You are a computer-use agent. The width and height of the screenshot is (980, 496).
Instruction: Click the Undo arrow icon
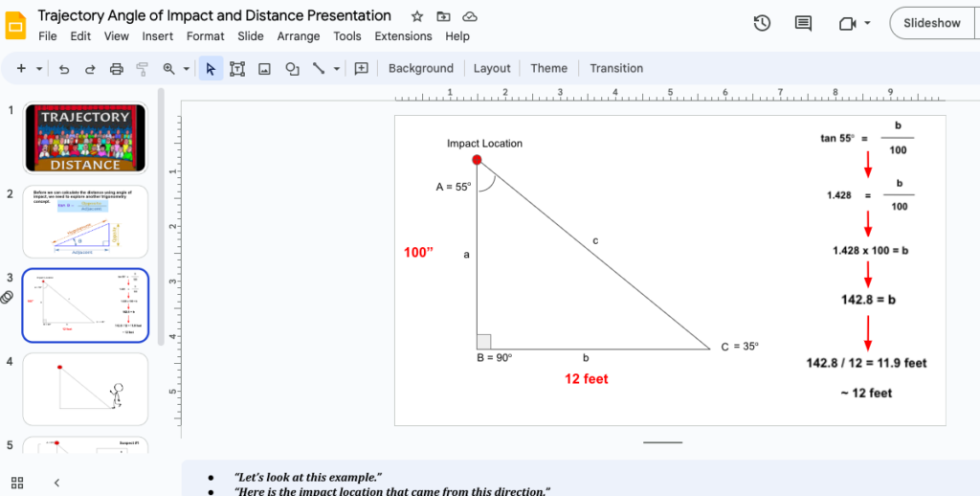[x=64, y=69]
